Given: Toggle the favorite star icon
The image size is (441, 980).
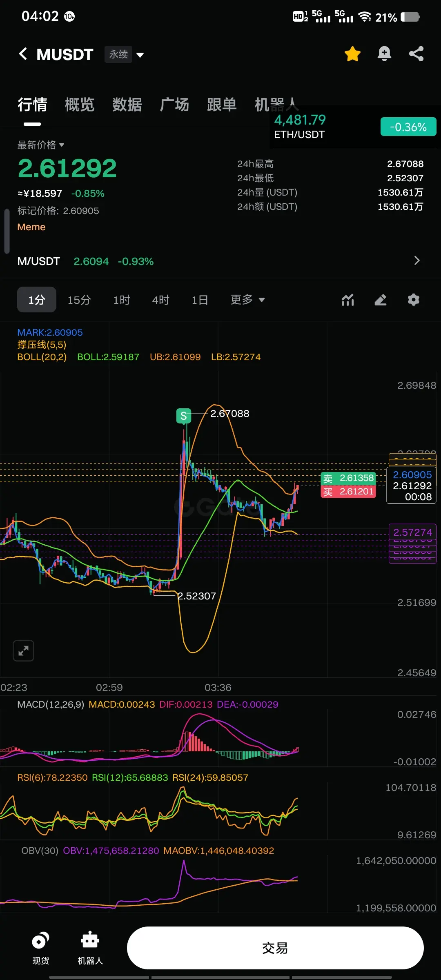Looking at the screenshot, I should pos(352,54).
